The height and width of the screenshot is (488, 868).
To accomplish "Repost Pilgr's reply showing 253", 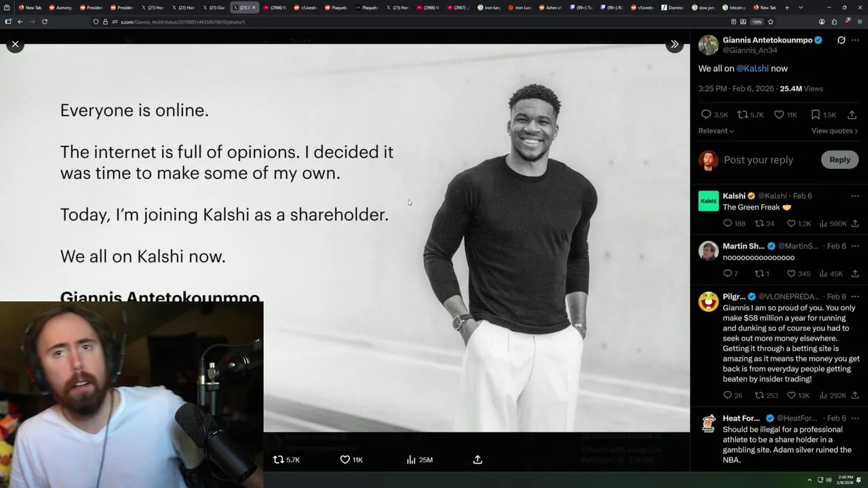I will point(766,395).
